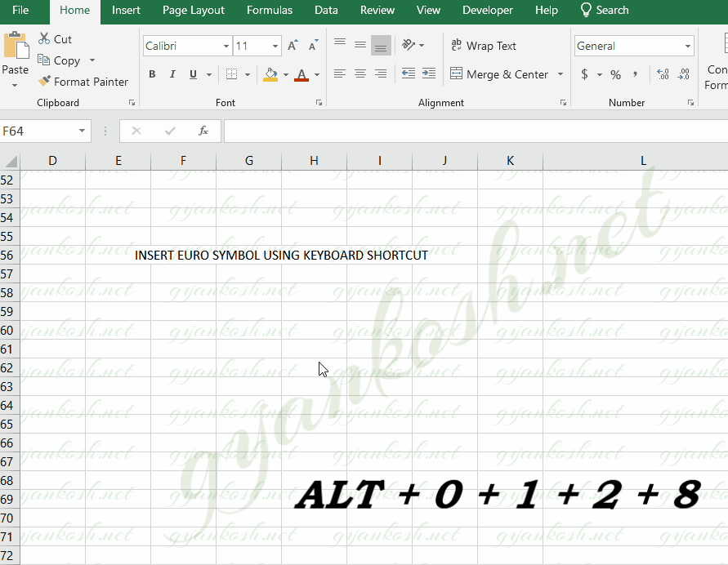The height and width of the screenshot is (565, 728).
Task: Toggle bottom vertical alignment
Action: pos(381,46)
